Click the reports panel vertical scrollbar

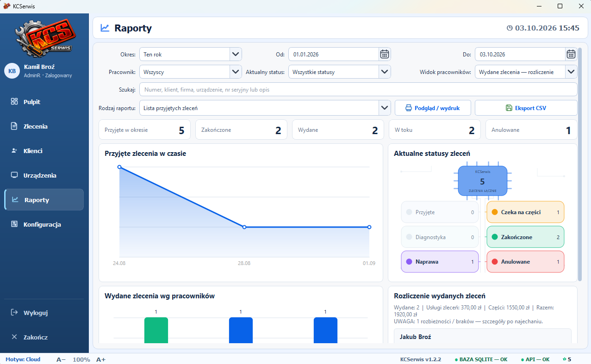[579, 164]
